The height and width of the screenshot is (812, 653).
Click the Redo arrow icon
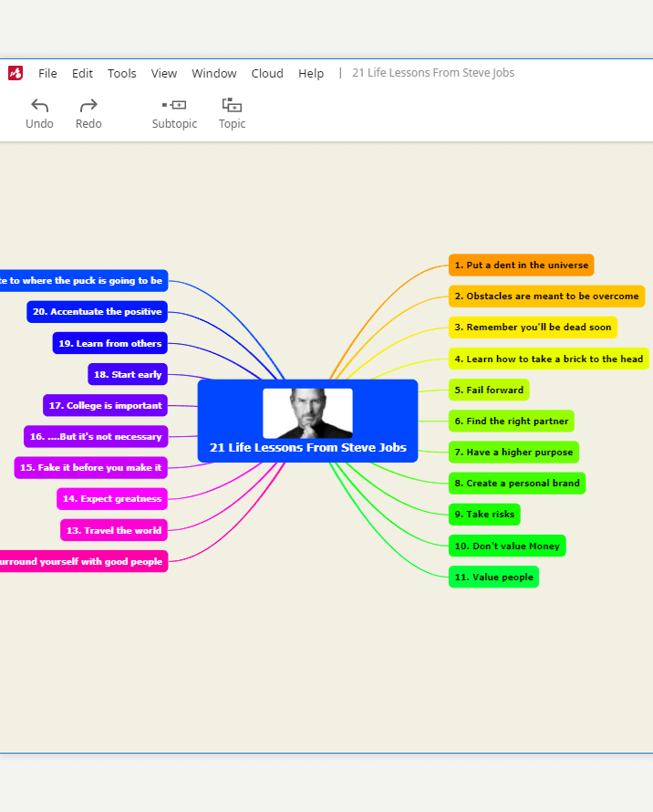tap(88, 105)
